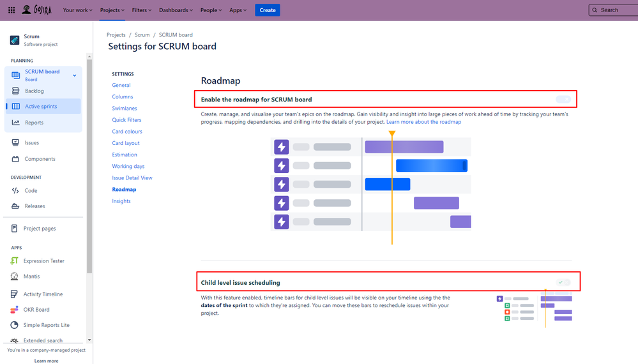Click the sidebar vertical scrollbar thumb
Screen dimensions: 638x364
[89, 166]
